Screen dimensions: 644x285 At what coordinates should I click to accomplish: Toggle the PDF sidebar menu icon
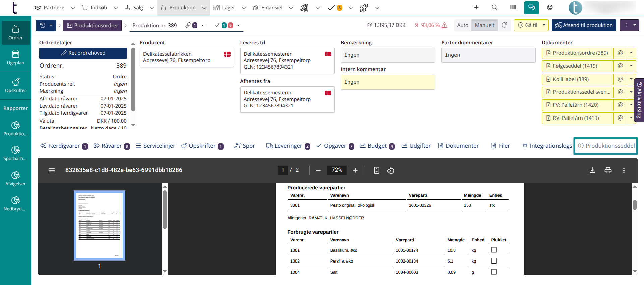tap(52, 170)
